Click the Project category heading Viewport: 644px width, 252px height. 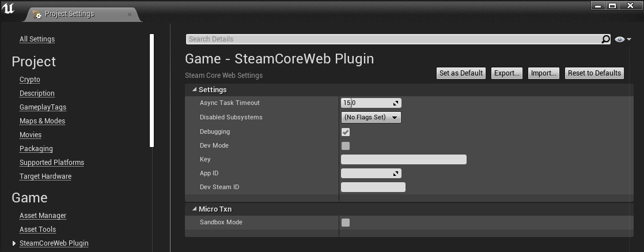point(33,62)
